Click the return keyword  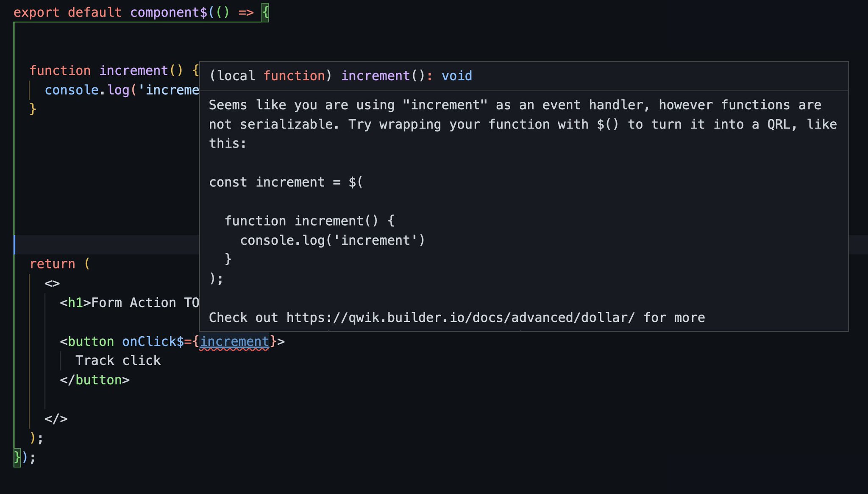pyautogui.click(x=53, y=263)
